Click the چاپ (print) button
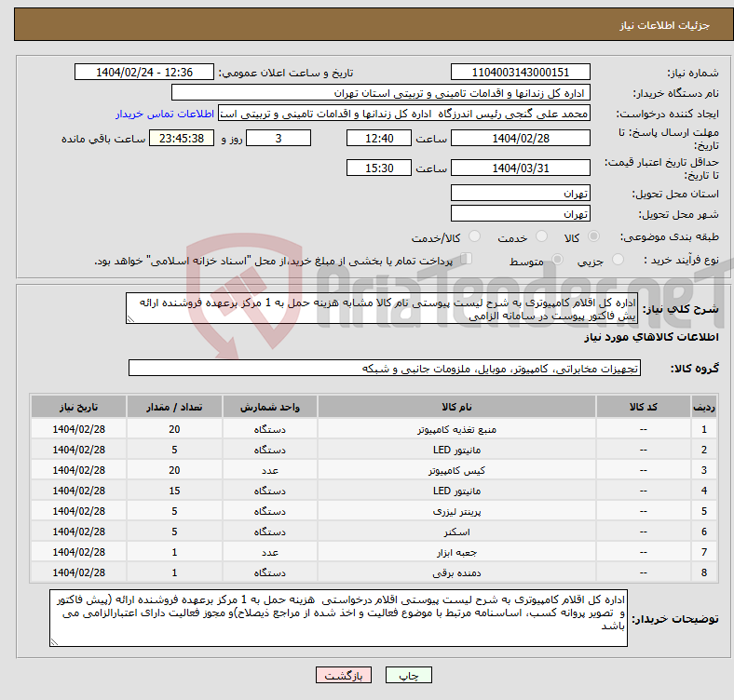This screenshot has height=700, width=734. (408, 675)
